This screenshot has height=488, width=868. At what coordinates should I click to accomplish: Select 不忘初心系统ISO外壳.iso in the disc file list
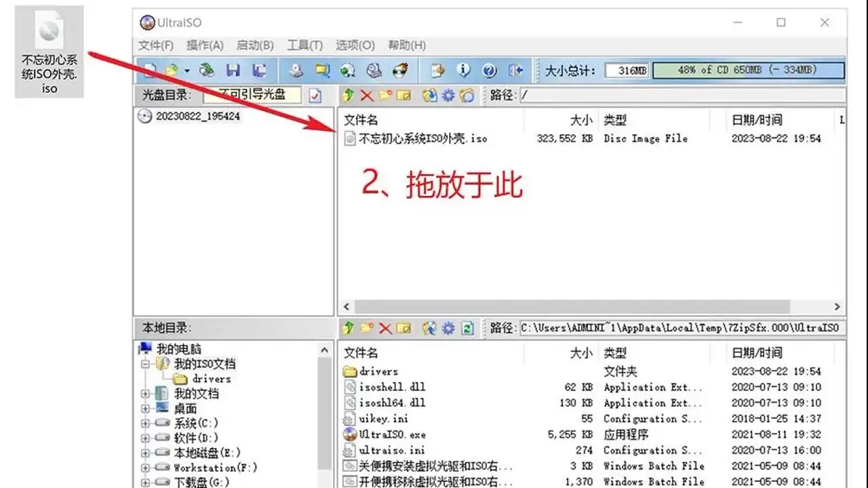click(x=423, y=138)
